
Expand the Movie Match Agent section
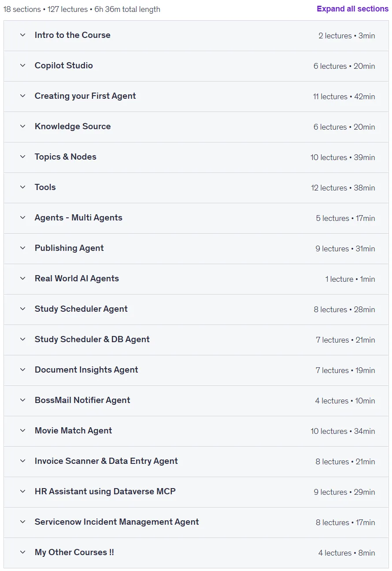196,431
